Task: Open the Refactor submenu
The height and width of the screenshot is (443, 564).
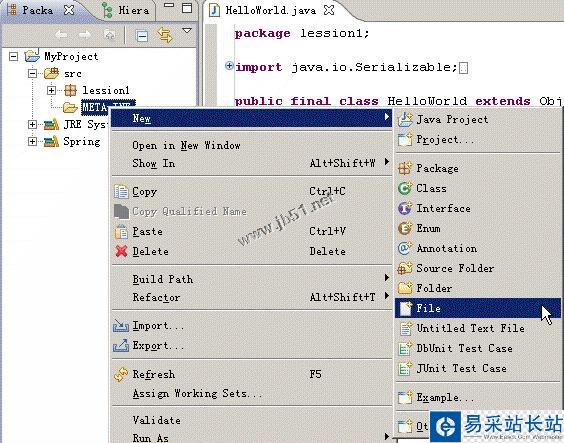Action: tap(251, 297)
